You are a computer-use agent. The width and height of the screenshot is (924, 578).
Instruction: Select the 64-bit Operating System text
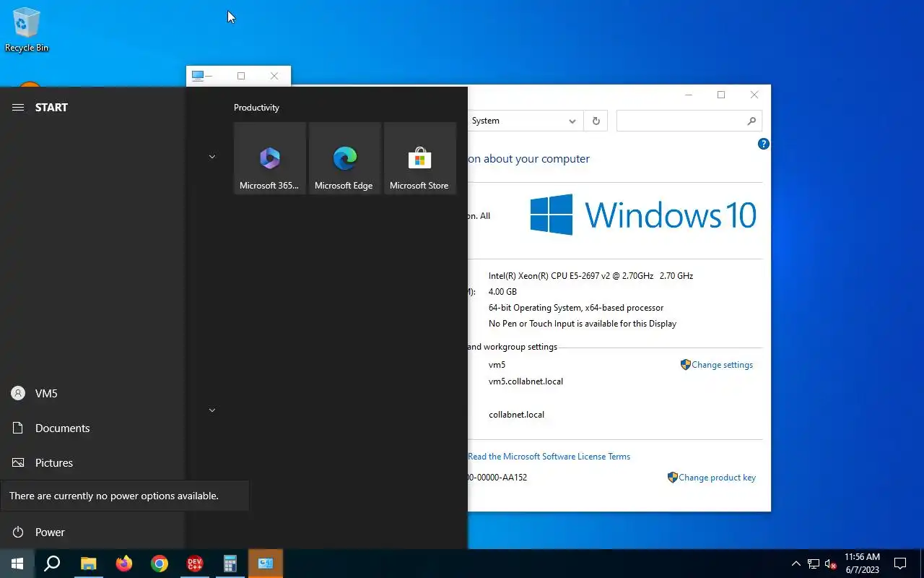[576, 308]
